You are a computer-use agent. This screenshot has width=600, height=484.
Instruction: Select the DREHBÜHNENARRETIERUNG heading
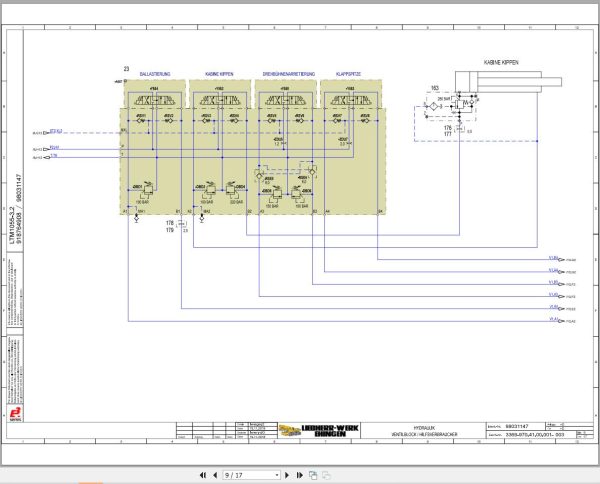tap(289, 74)
